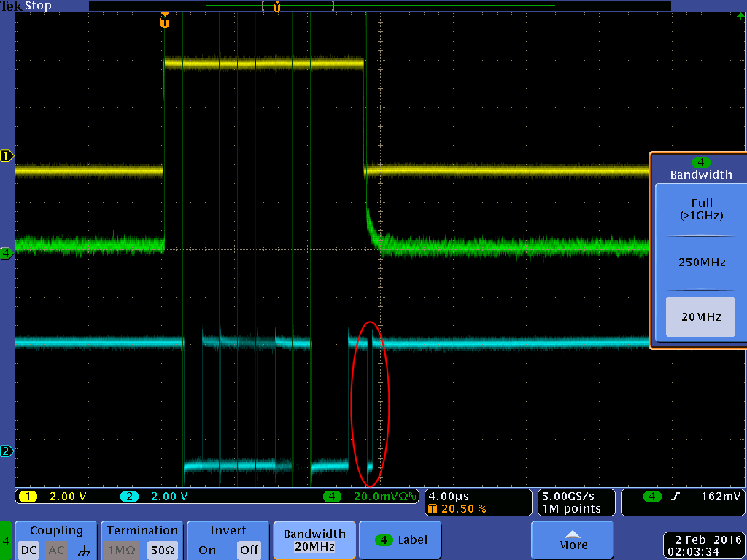This screenshot has height=560, width=747.
Task: Select ground coupling symbol
Action: (84, 551)
